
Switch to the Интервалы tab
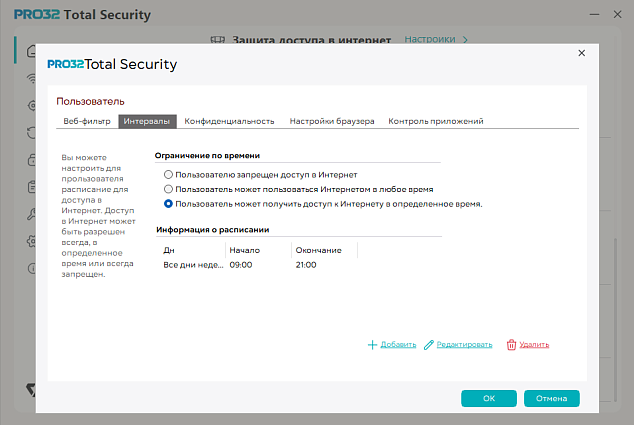click(147, 121)
